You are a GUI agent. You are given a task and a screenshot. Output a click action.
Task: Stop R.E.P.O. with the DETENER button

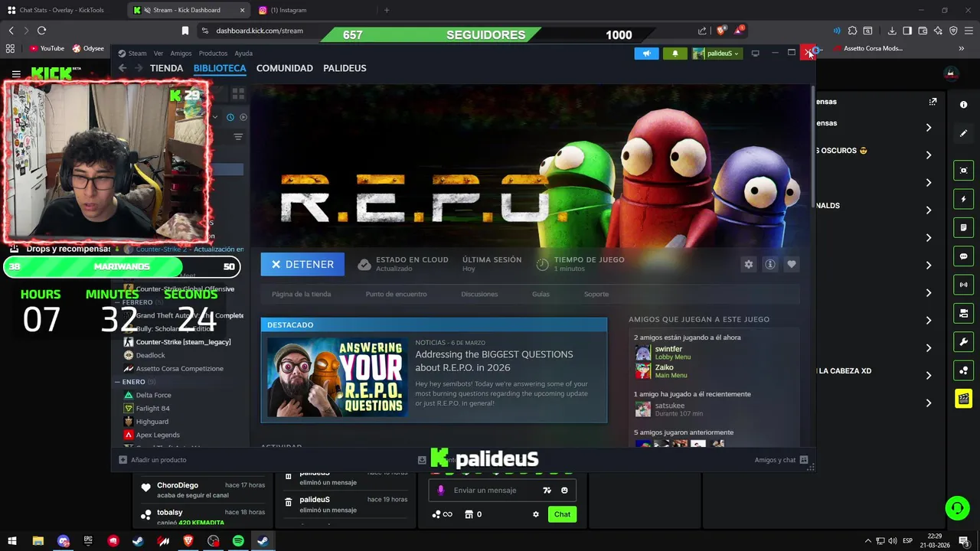click(x=302, y=264)
